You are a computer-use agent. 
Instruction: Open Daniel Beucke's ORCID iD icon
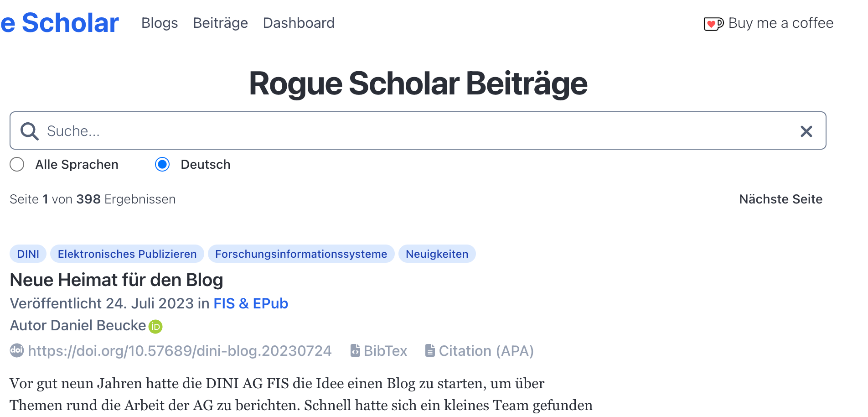click(155, 327)
